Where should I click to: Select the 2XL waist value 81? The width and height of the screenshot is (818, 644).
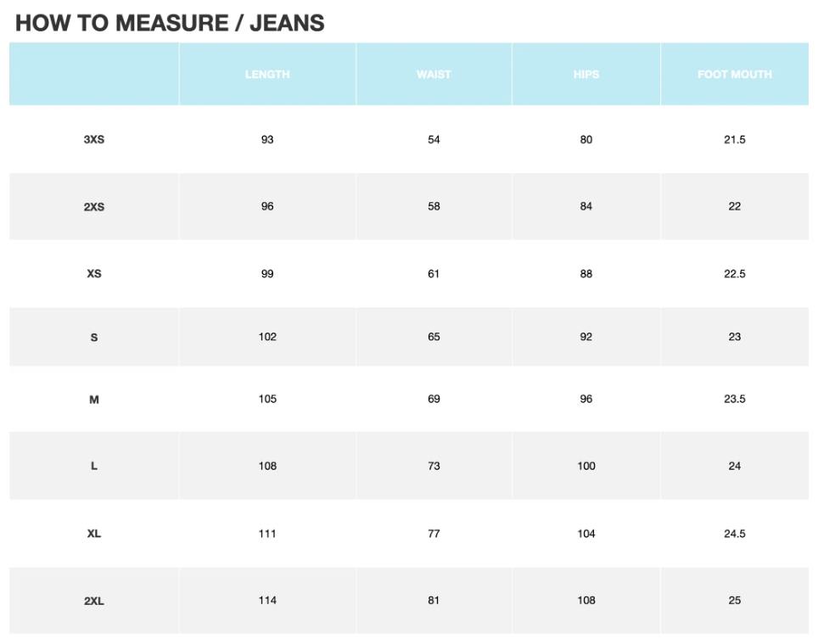434,601
